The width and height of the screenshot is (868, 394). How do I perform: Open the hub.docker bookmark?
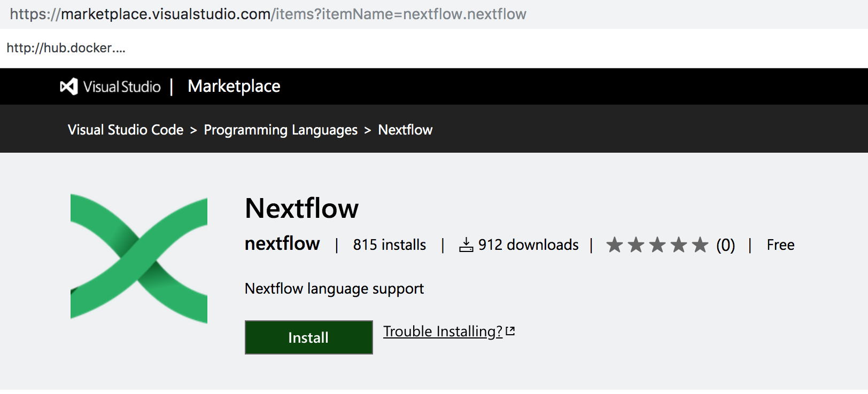[x=66, y=48]
